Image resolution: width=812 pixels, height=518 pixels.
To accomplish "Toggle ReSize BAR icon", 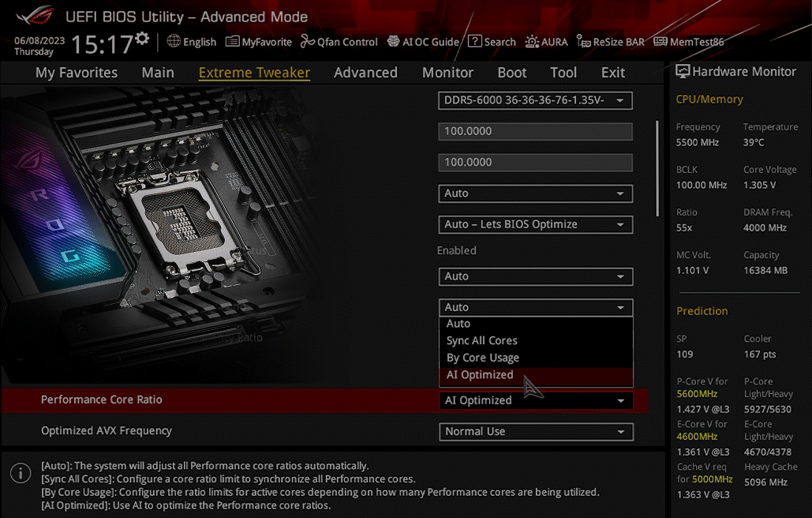I will pyautogui.click(x=584, y=41).
